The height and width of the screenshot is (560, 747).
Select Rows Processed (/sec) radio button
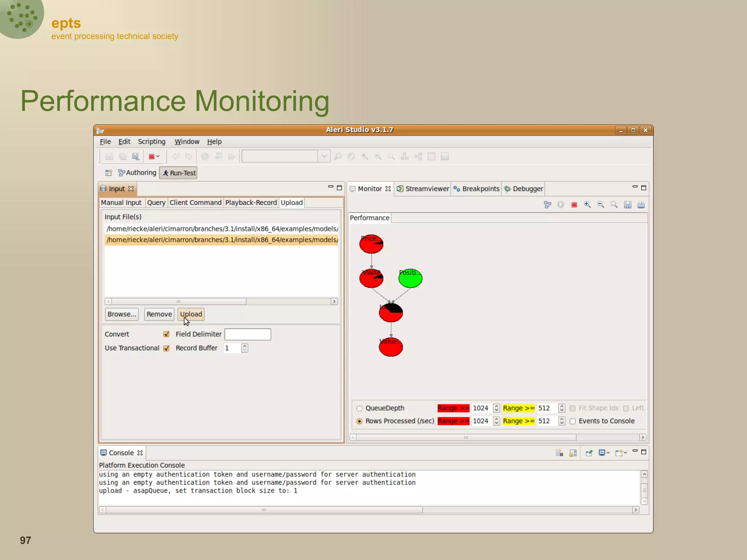click(359, 421)
